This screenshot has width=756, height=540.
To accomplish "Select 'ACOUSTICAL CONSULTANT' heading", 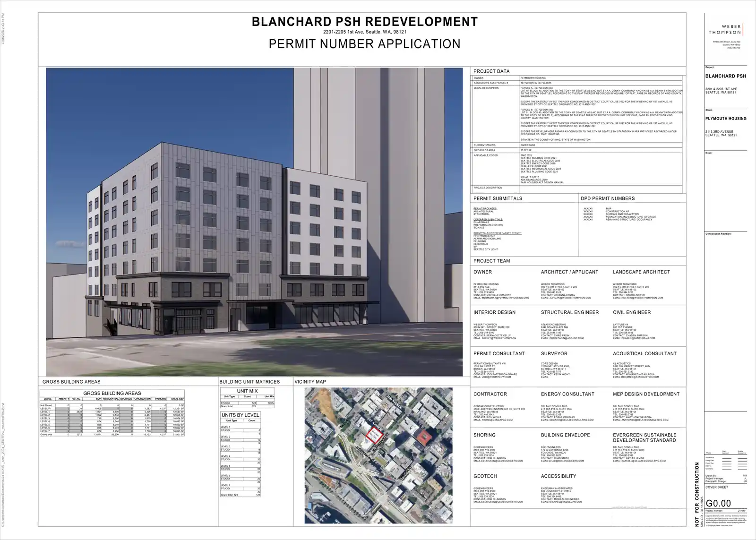I will pos(644,353).
